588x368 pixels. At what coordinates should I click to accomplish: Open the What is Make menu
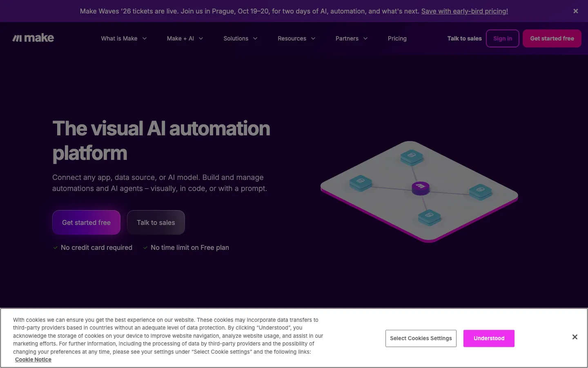pyautogui.click(x=124, y=38)
